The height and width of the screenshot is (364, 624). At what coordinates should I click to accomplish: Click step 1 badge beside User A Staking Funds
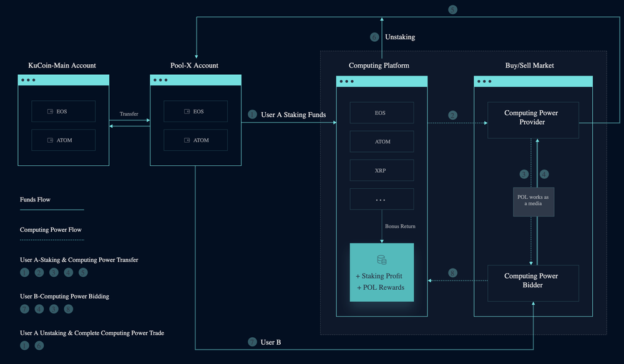pos(252,115)
